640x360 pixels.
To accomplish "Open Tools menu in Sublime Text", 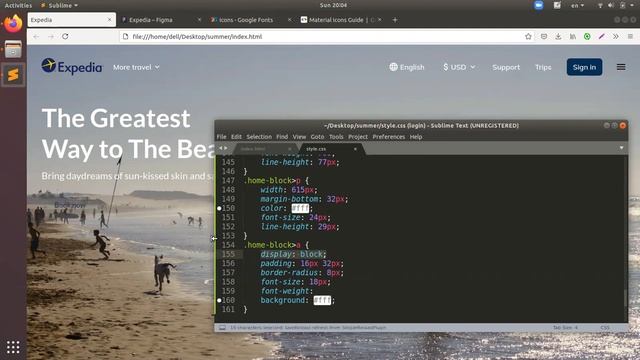I will (x=336, y=137).
